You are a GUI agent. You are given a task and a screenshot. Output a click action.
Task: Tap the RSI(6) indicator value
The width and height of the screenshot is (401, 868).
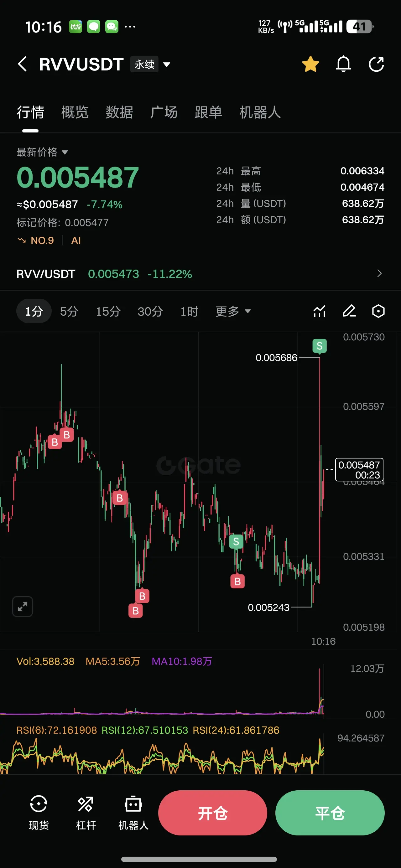point(57,730)
